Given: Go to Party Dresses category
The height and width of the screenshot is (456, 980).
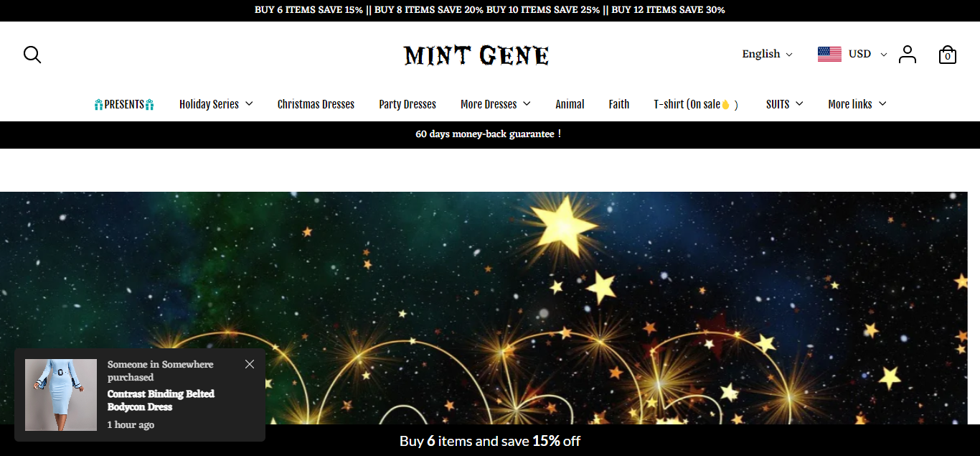Looking at the screenshot, I should click(x=407, y=104).
